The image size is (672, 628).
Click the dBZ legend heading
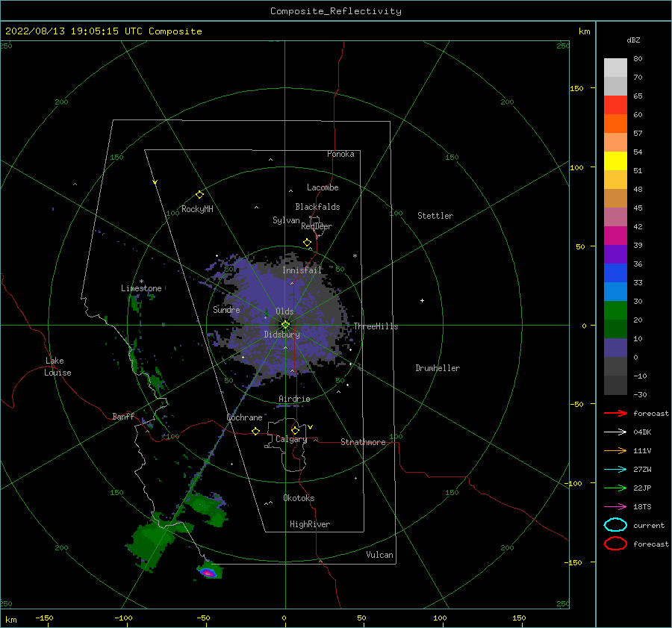point(633,40)
